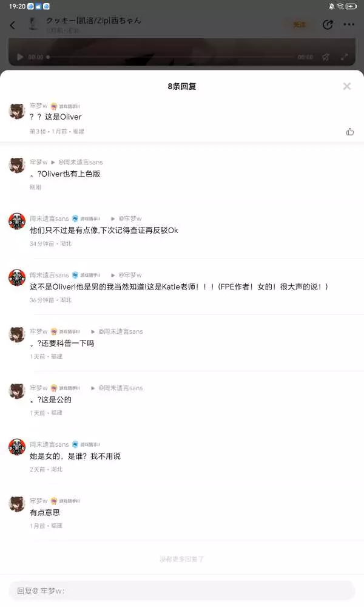364x607 pixels.
Task: Open the three-dot more options menu
Action: (349, 24)
